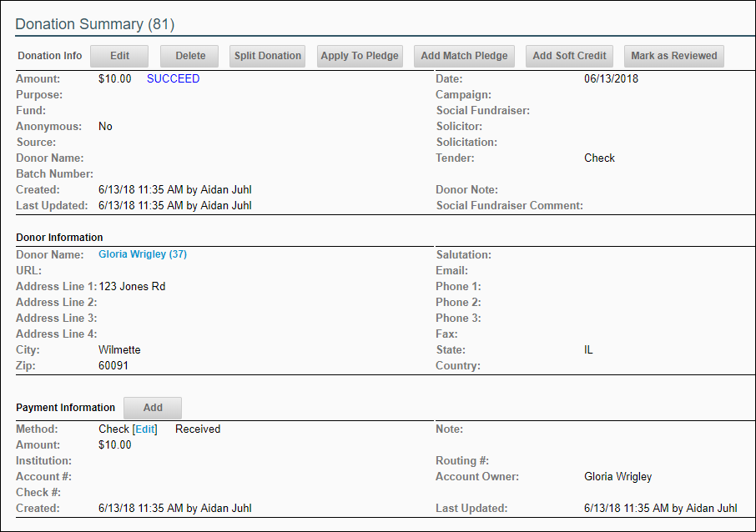
Task: Select the Payment Information Last Updated timestamp value
Action: 661,509
